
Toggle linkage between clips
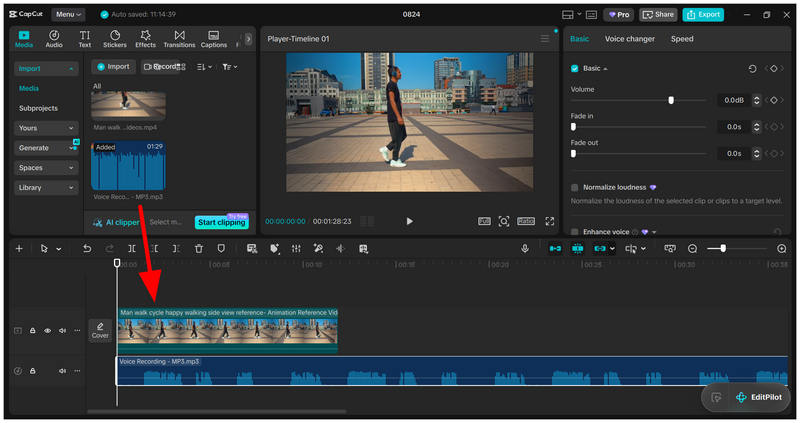point(600,248)
